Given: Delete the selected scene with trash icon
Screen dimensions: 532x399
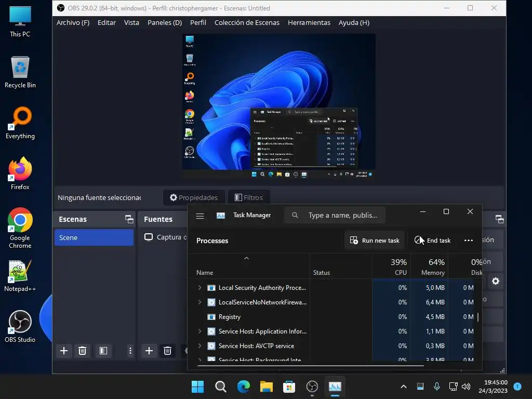Looking at the screenshot, I should [82, 351].
